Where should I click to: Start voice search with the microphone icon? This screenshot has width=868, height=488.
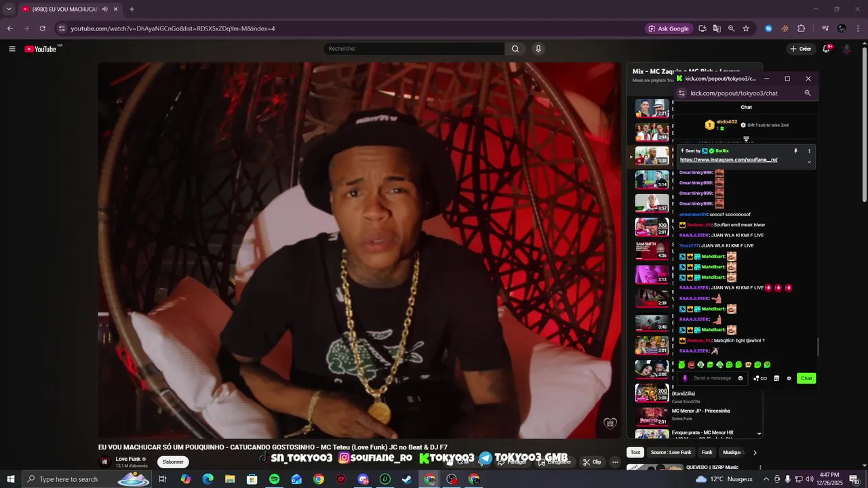538,49
